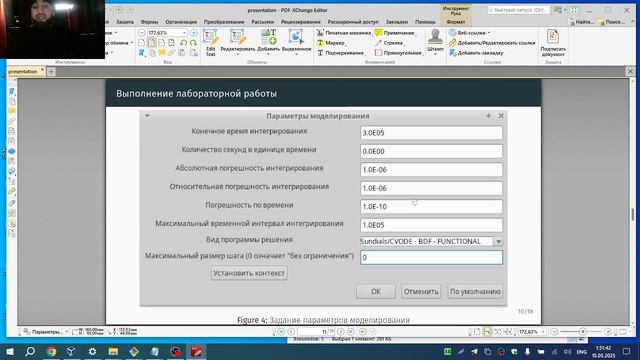Enable Fit Page view mode in ribbon
Viewport: 640px width, 360px height.
[151, 43]
